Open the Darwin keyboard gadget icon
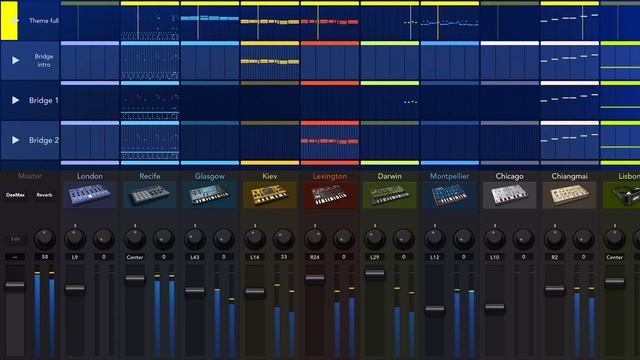This screenshot has height=360, width=640. point(389,194)
